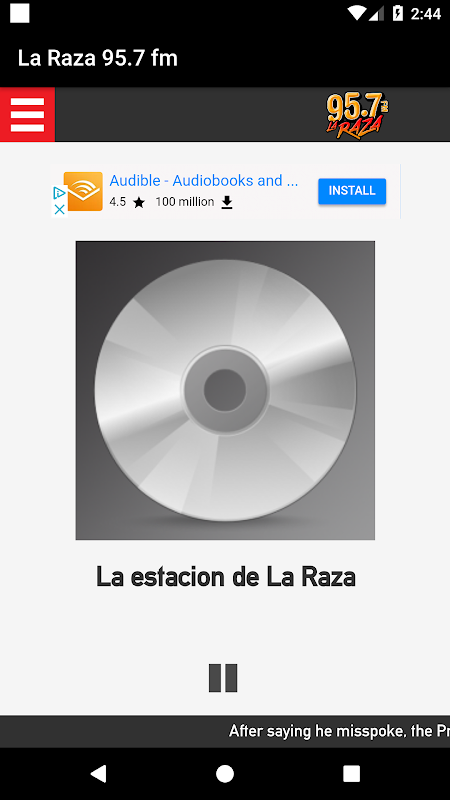Tap the battery status icon
The image size is (450, 800).
[x=397, y=13]
